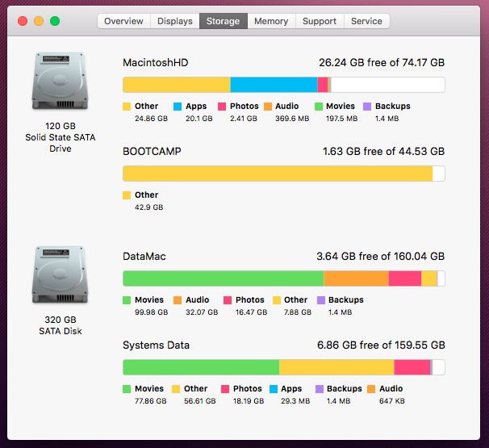Viewport: 489px width, 448px height.
Task: Go to the Support tab
Action: (x=320, y=21)
